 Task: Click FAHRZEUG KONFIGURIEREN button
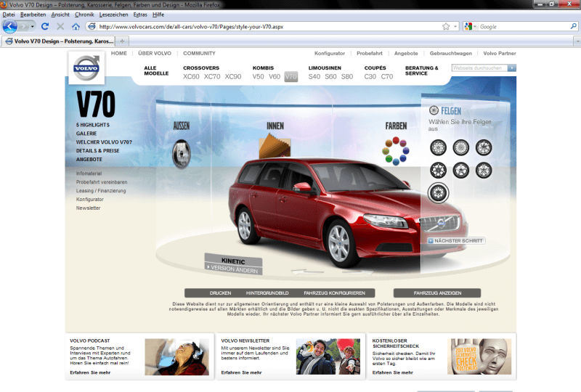pyautogui.click(x=334, y=293)
